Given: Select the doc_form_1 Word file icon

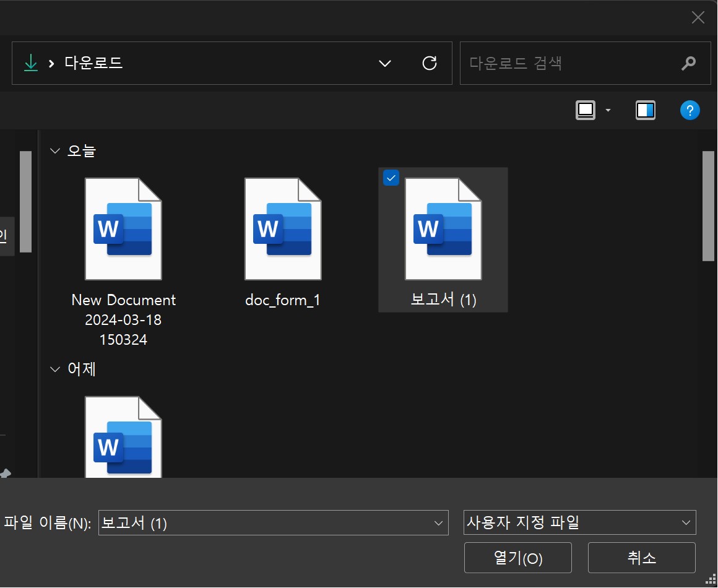Looking at the screenshot, I should pyautogui.click(x=283, y=229).
